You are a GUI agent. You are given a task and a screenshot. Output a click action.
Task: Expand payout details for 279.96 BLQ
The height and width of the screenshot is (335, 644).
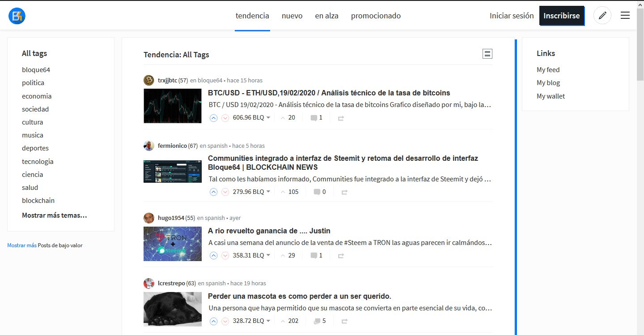pyautogui.click(x=268, y=192)
